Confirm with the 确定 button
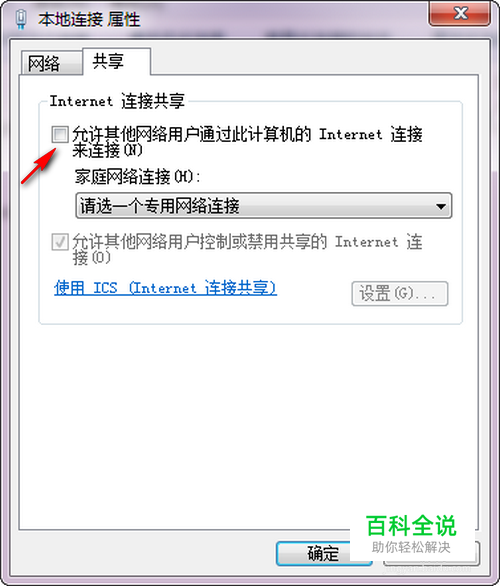This screenshot has width=500, height=586. coord(323,553)
